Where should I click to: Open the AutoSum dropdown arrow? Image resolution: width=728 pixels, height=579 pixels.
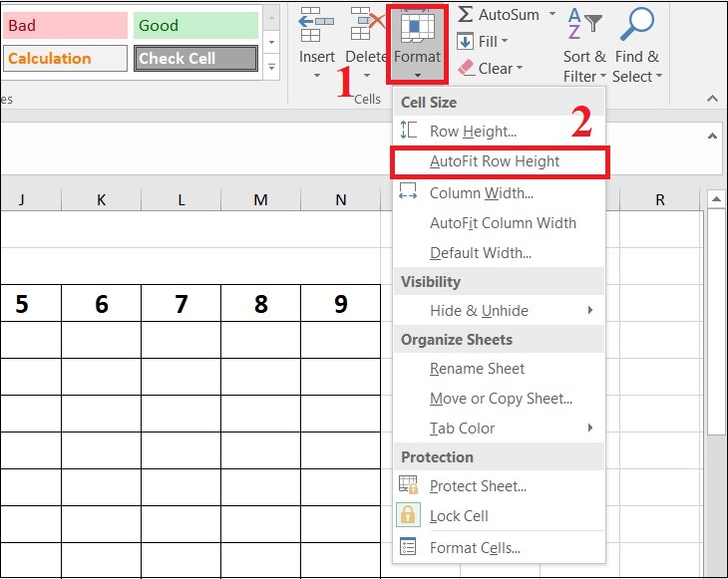pyautogui.click(x=551, y=15)
